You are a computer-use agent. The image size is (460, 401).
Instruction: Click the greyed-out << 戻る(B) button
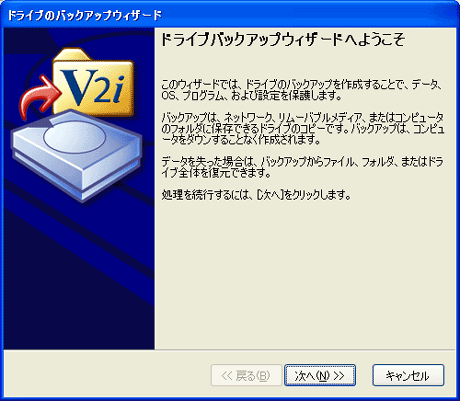tap(246, 375)
